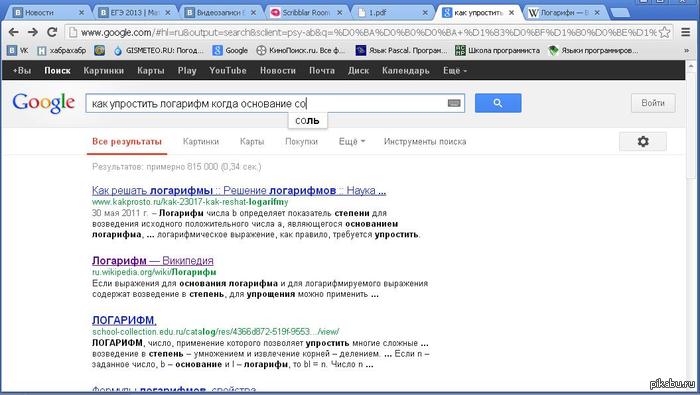Click the Google logo
This screenshot has width=700, height=395.
coord(43,103)
